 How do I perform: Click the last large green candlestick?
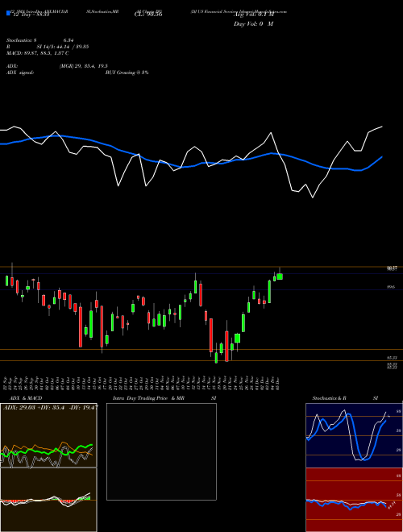[x=280, y=276]
